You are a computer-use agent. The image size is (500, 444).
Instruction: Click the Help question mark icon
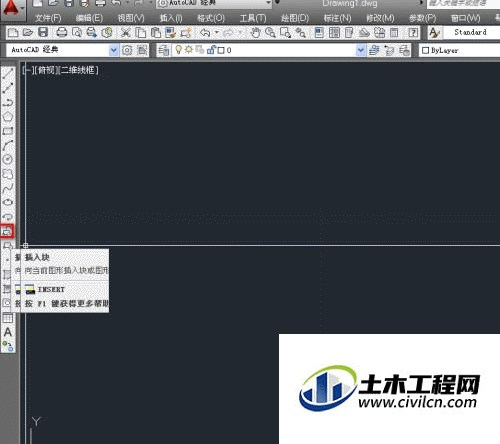pyautogui.click(x=413, y=33)
